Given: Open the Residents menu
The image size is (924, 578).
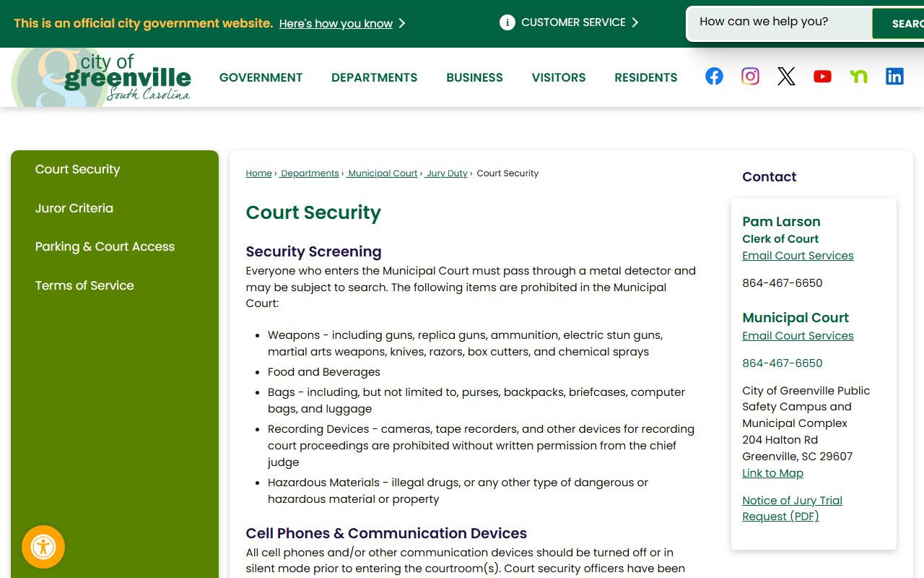Looking at the screenshot, I should pyautogui.click(x=646, y=77).
